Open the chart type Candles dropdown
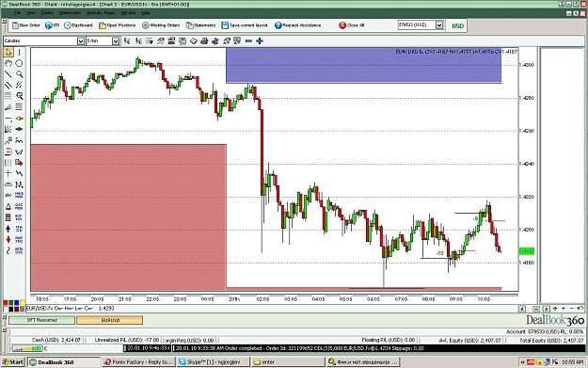Viewport: 588px width, 368px height. coord(81,40)
